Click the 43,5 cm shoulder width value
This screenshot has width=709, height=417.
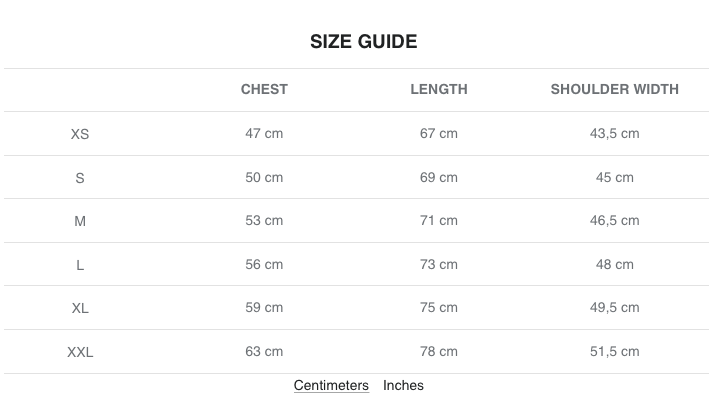(614, 133)
